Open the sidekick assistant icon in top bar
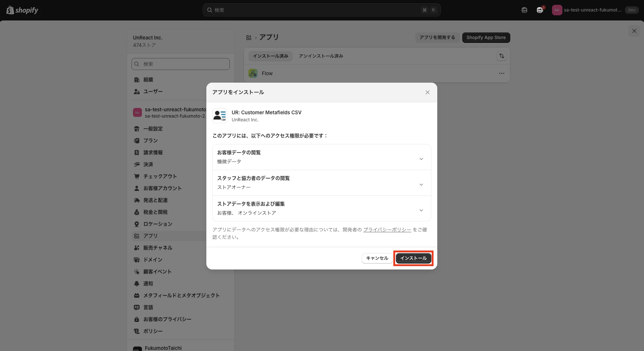 (524, 10)
